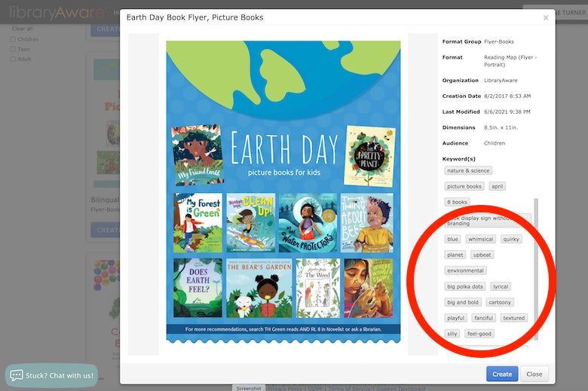Select the 'big polka dots' keyword tag
Screen dimensions: 588x391
tap(464, 286)
